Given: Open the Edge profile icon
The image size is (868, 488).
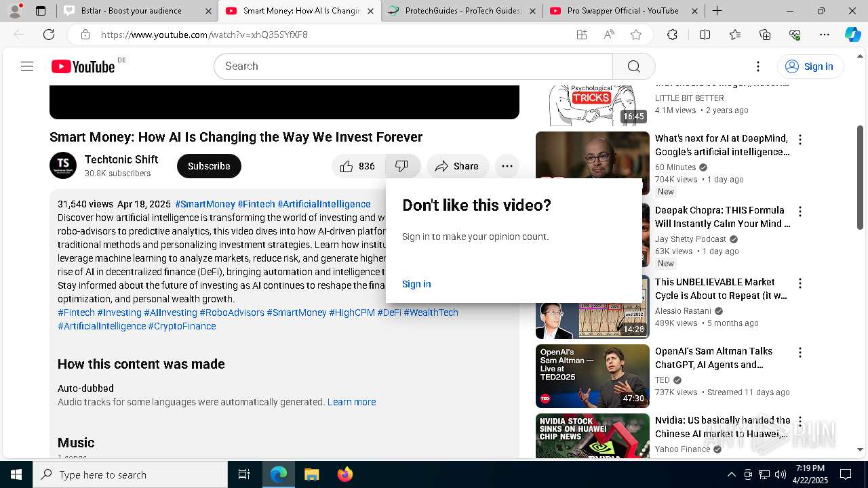Looking at the screenshot, I should 15,10.
